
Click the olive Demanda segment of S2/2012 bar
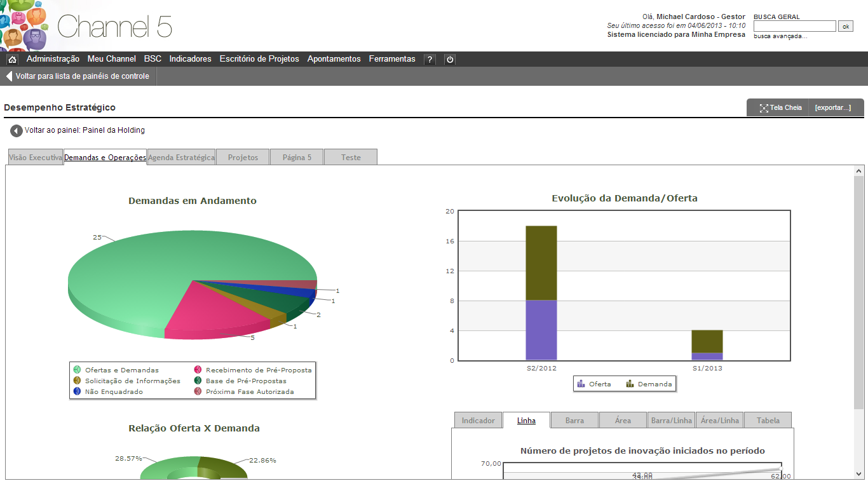tap(541, 263)
